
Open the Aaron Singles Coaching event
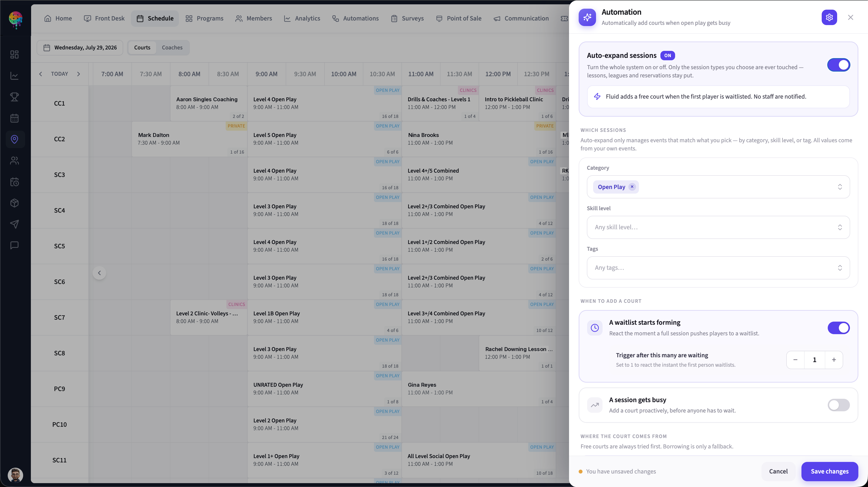coord(209,103)
